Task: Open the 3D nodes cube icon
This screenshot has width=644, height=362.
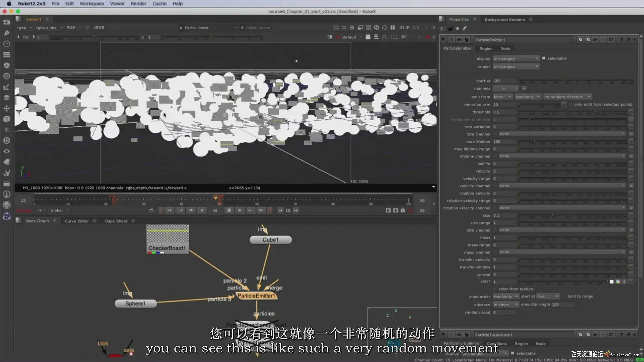Action: click(x=6, y=119)
